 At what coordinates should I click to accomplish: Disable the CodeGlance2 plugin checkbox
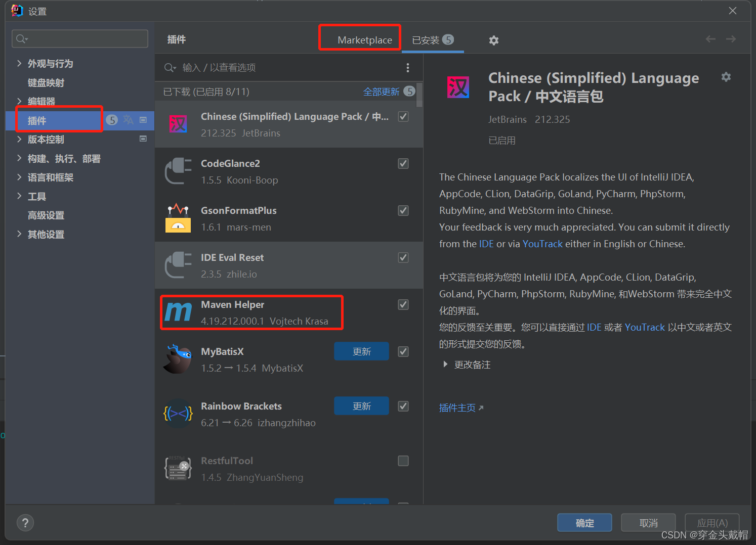point(403,163)
